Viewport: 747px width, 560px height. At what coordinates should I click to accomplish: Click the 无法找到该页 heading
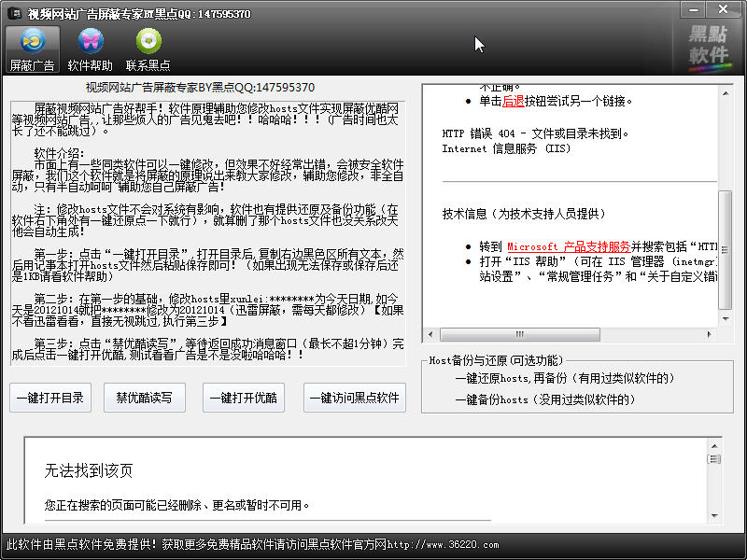(x=89, y=470)
